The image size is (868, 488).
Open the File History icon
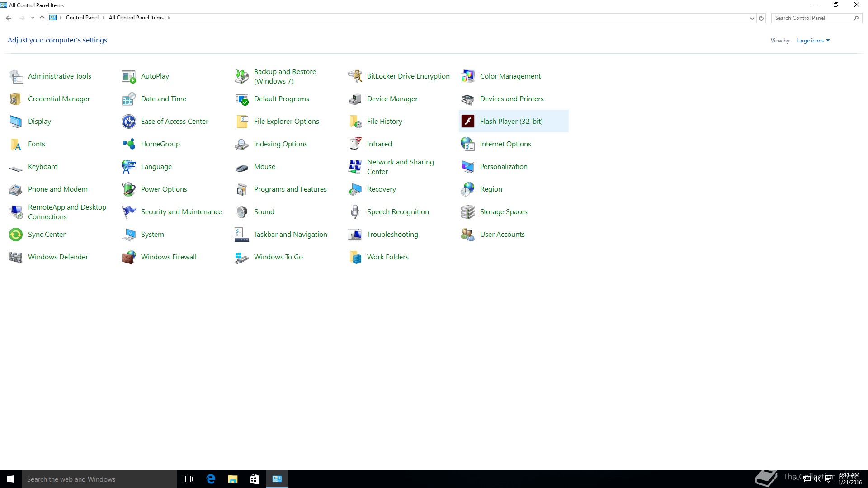(355, 122)
